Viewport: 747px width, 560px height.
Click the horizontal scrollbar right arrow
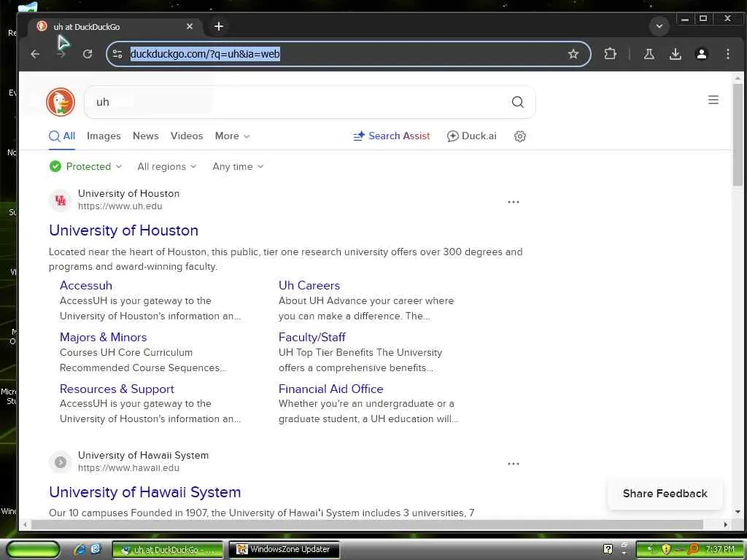pos(725,524)
